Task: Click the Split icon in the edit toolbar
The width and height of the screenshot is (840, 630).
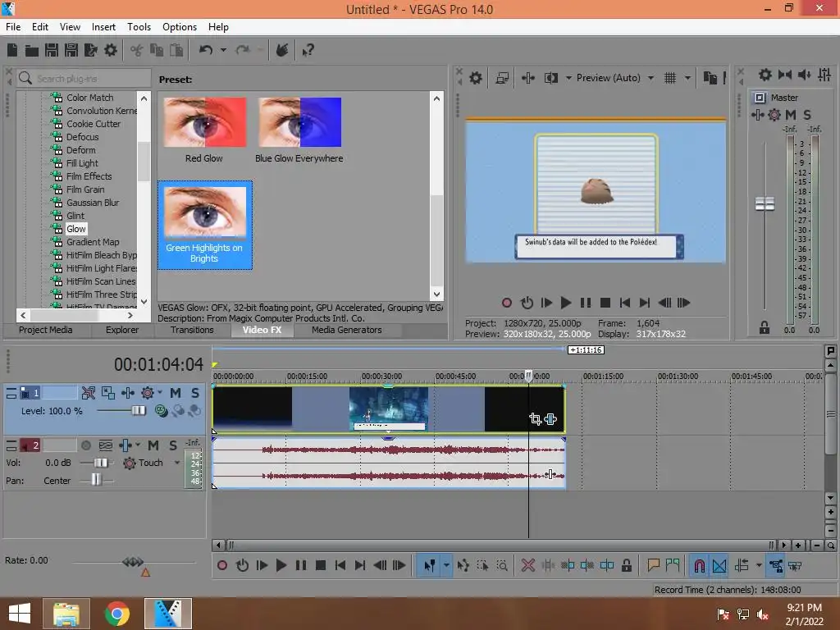Action: coord(607,565)
